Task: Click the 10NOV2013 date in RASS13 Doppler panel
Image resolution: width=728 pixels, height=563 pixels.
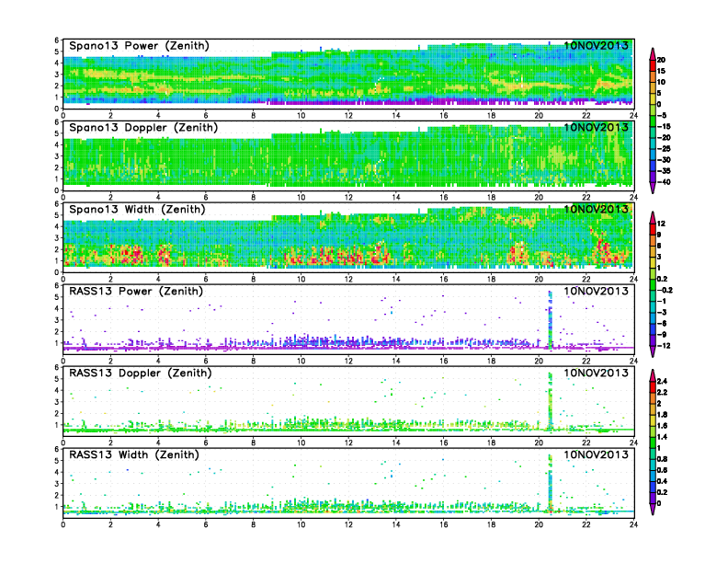Action: (x=597, y=373)
